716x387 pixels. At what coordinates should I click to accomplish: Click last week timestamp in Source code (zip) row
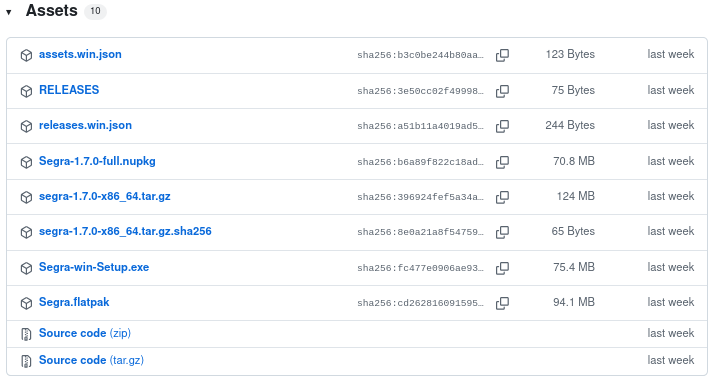pos(671,333)
